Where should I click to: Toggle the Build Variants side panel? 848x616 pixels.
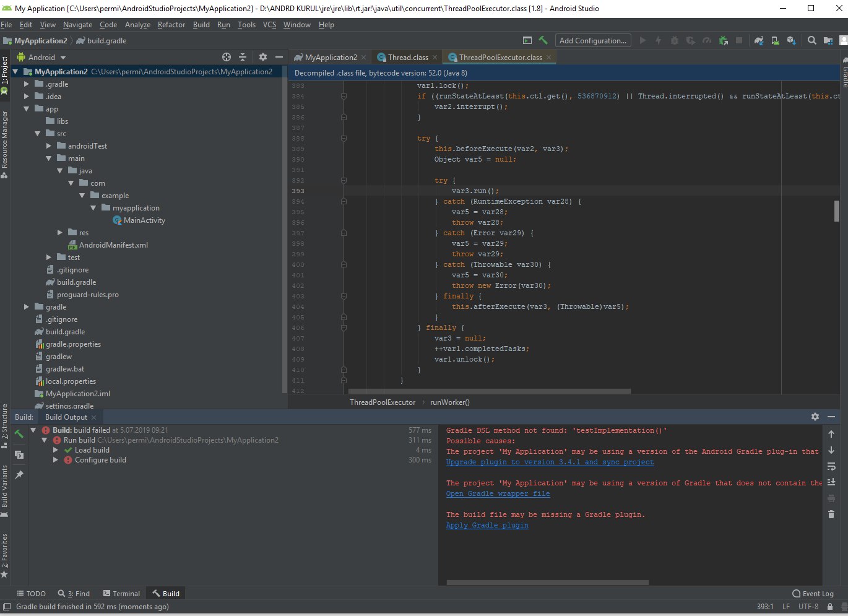tap(4, 491)
